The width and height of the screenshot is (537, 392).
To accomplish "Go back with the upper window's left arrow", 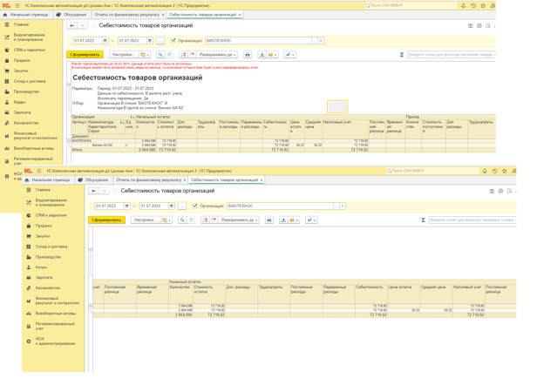I will click(x=71, y=25).
